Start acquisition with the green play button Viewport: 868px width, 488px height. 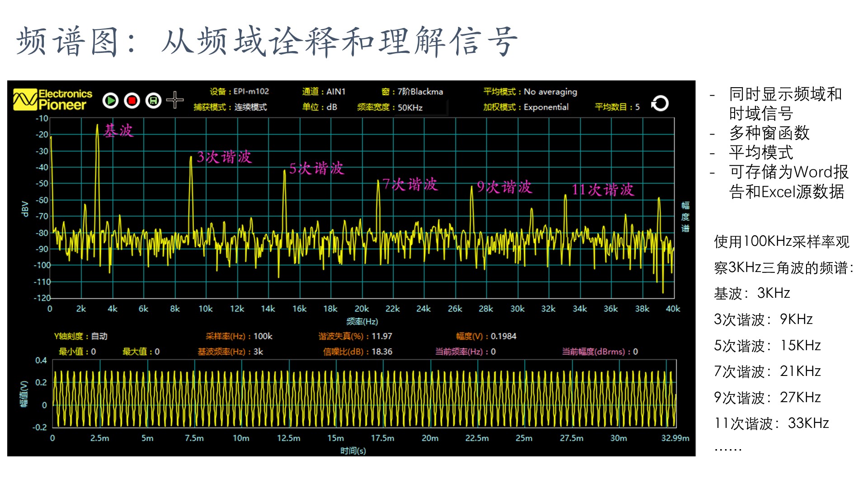[x=111, y=100]
